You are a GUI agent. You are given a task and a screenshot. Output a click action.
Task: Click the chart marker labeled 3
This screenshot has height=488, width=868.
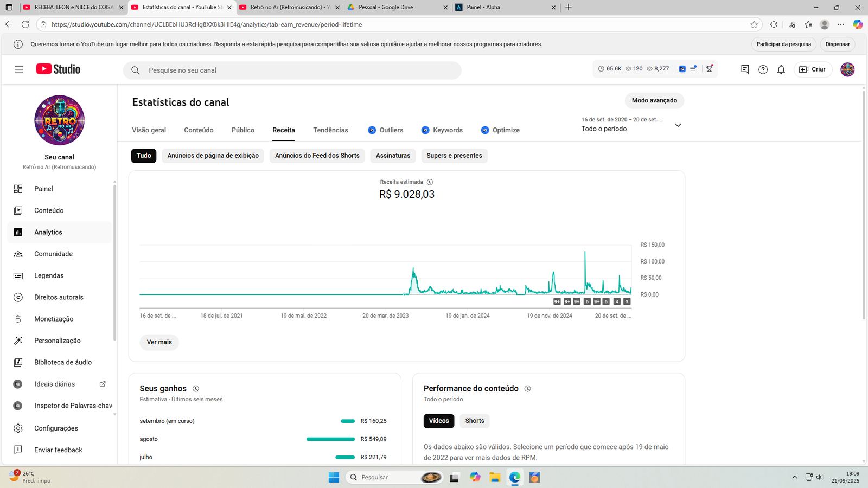point(627,301)
